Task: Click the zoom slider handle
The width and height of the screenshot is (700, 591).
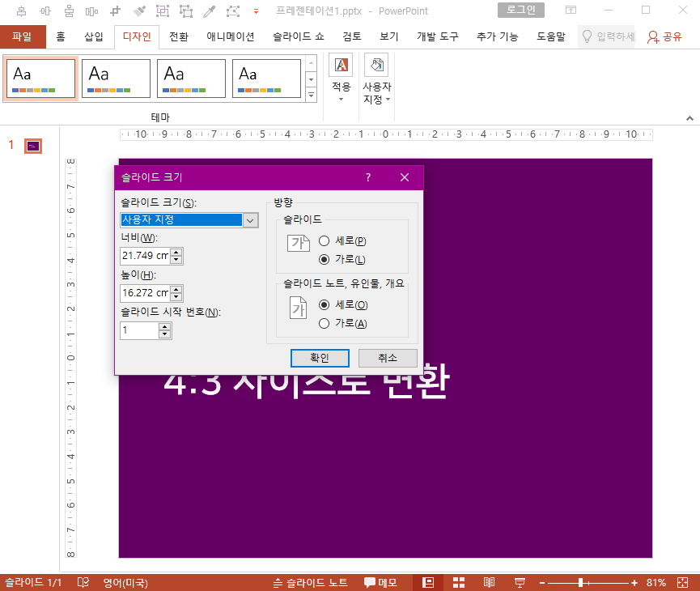Action: point(580,583)
